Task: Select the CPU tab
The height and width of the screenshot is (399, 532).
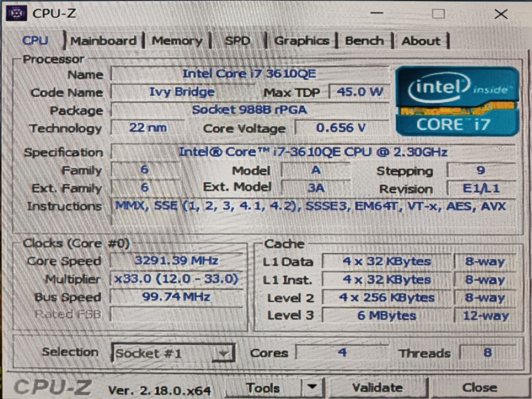Action: (x=35, y=40)
